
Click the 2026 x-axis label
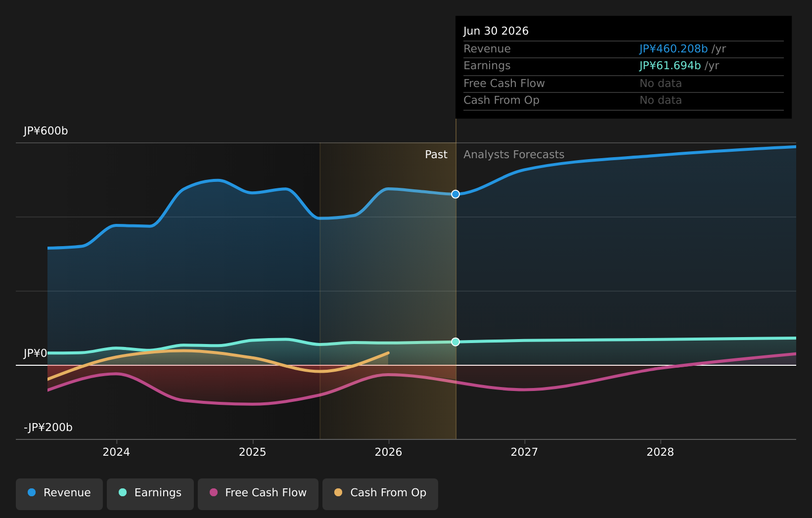coord(389,452)
